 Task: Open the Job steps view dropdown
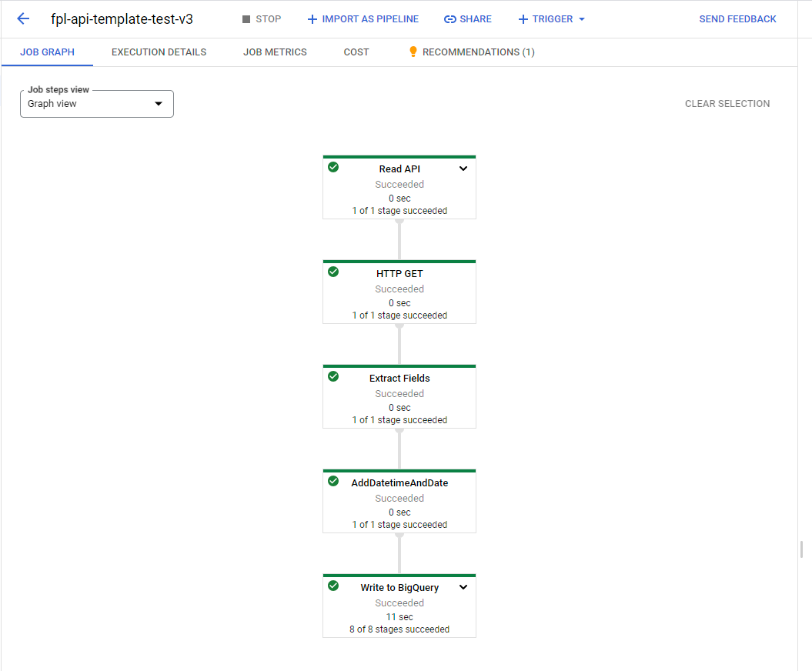point(97,104)
